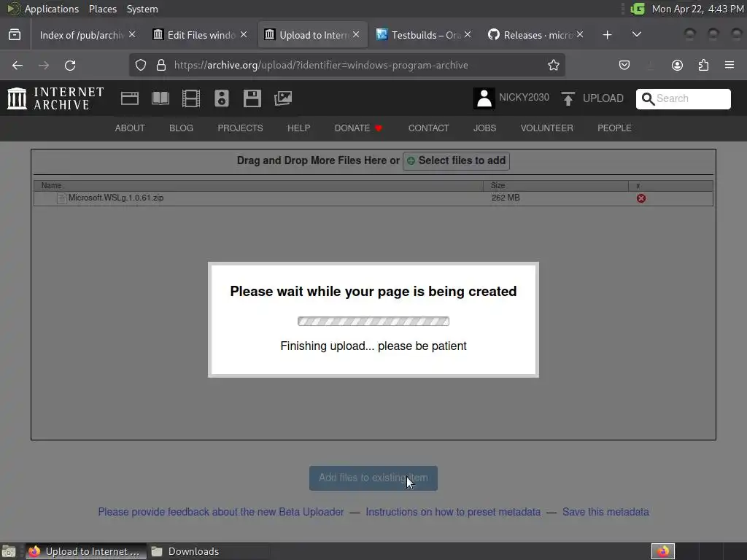
Task: Click the UPLOAD text link
Action: point(603,98)
